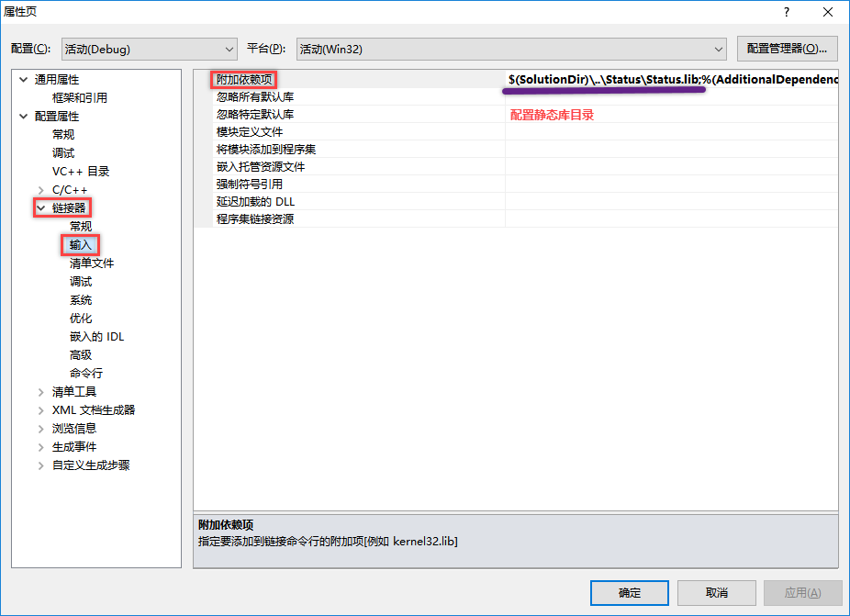Click the help question mark icon
Screen dimensions: 850x616
point(786,11)
